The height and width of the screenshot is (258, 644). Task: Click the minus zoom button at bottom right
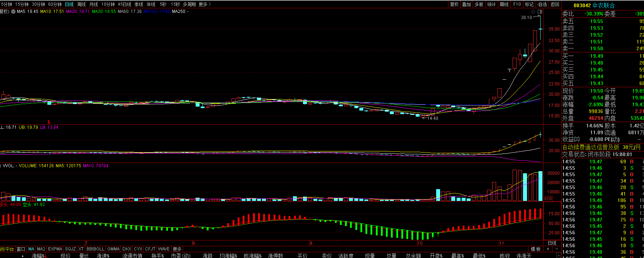(x=556, y=249)
